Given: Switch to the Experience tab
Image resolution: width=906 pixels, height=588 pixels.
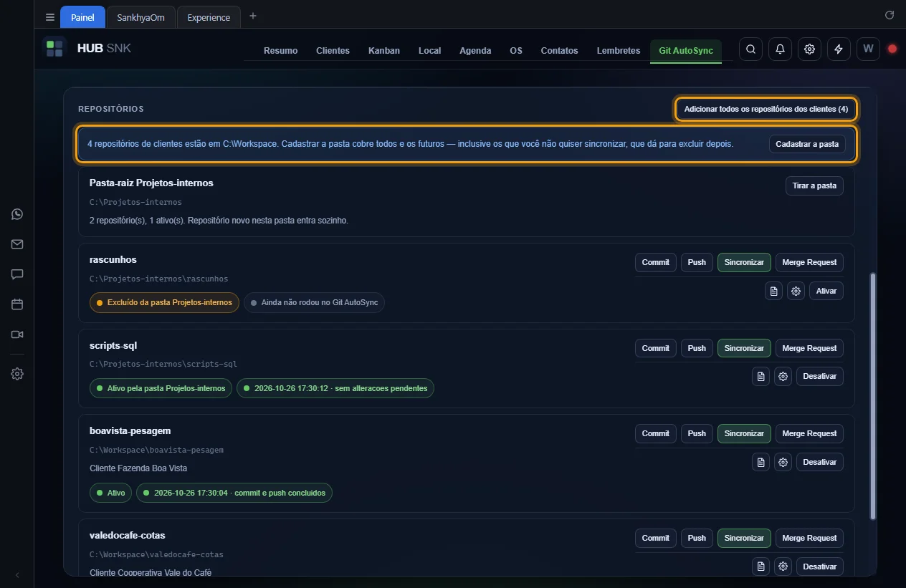Looking at the screenshot, I should [209, 17].
